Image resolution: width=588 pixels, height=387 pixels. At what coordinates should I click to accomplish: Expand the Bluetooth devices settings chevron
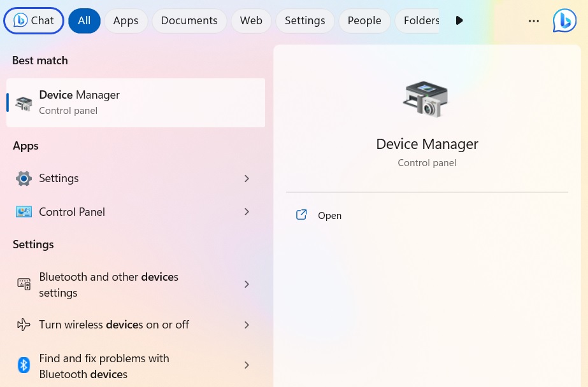(247, 284)
